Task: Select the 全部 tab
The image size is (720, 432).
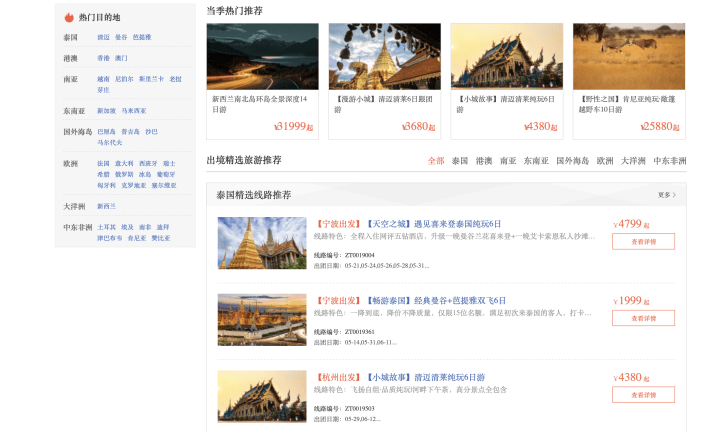Action: 435,161
